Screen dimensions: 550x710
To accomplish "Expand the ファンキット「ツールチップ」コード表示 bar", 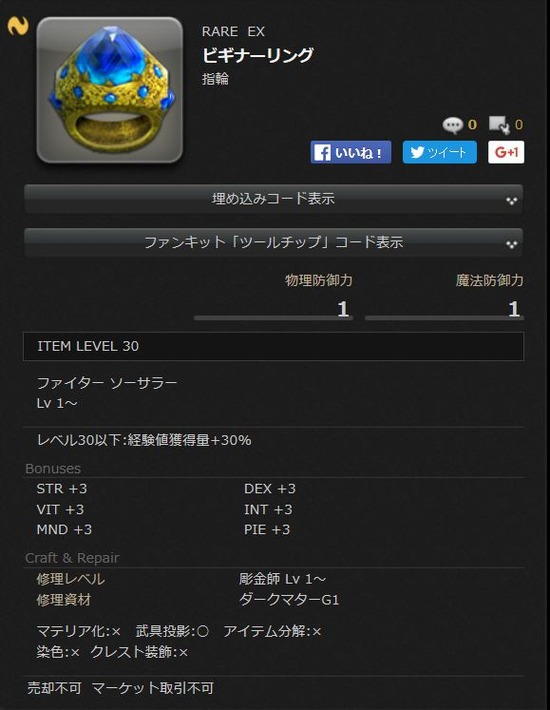I will tap(273, 243).
